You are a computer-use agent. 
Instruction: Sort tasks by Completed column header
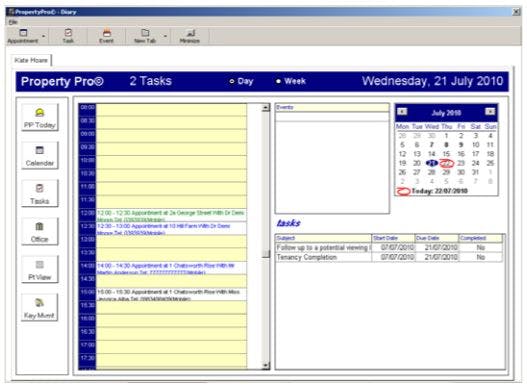pyautogui.click(x=480, y=238)
